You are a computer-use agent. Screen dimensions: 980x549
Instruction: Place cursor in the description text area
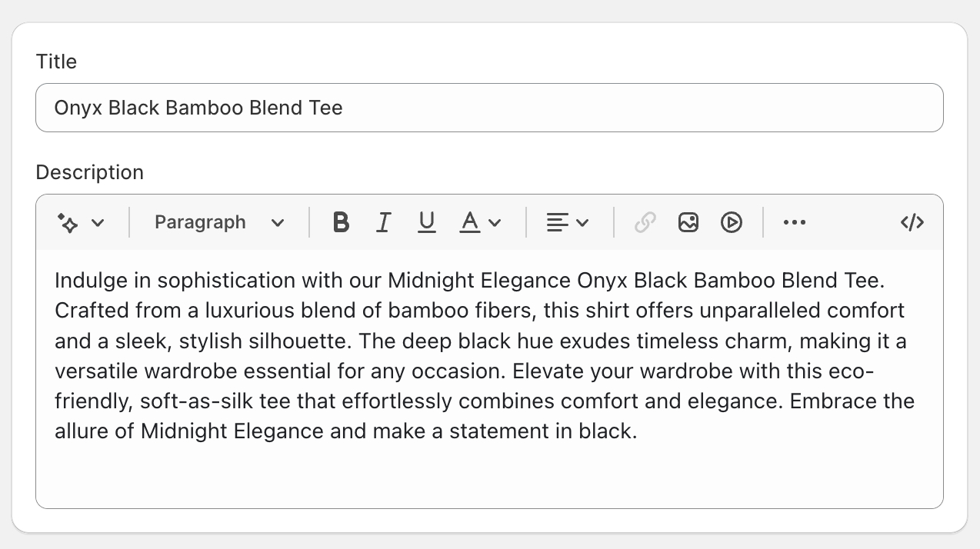pyautogui.click(x=490, y=354)
